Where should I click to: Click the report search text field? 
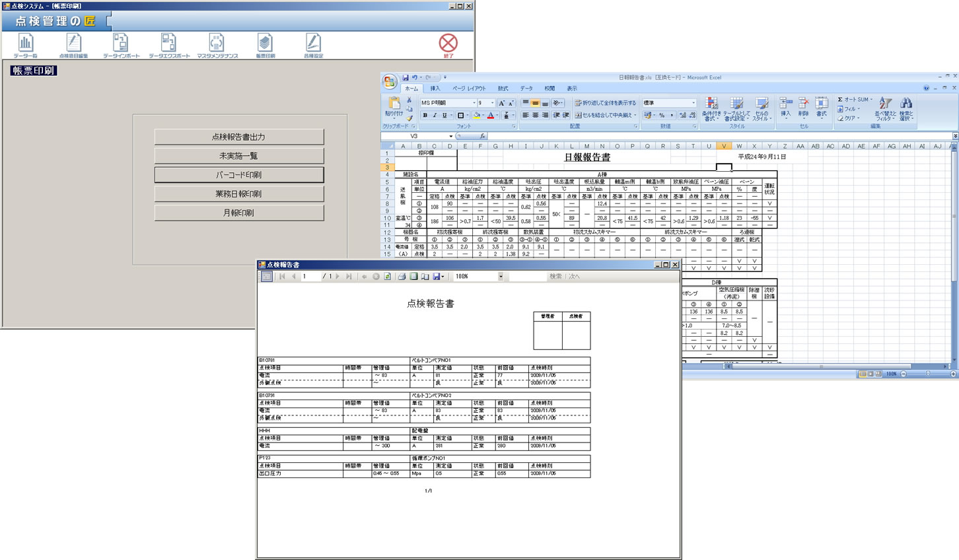coord(528,277)
